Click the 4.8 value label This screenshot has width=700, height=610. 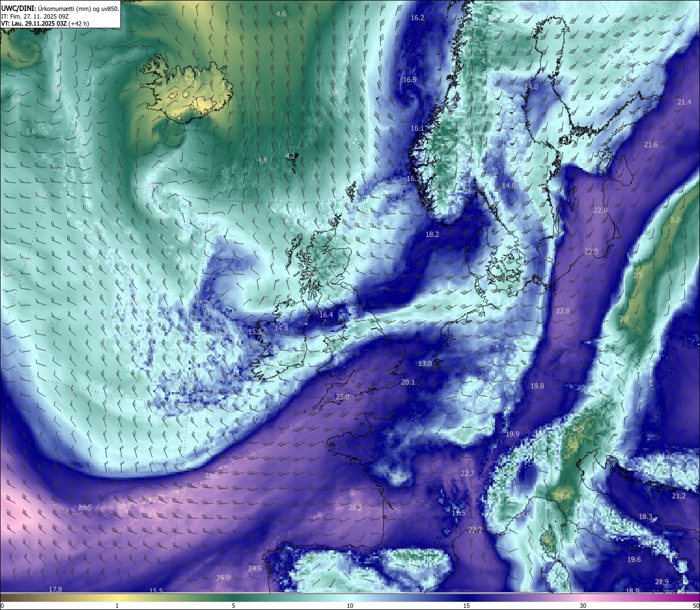(262, 160)
